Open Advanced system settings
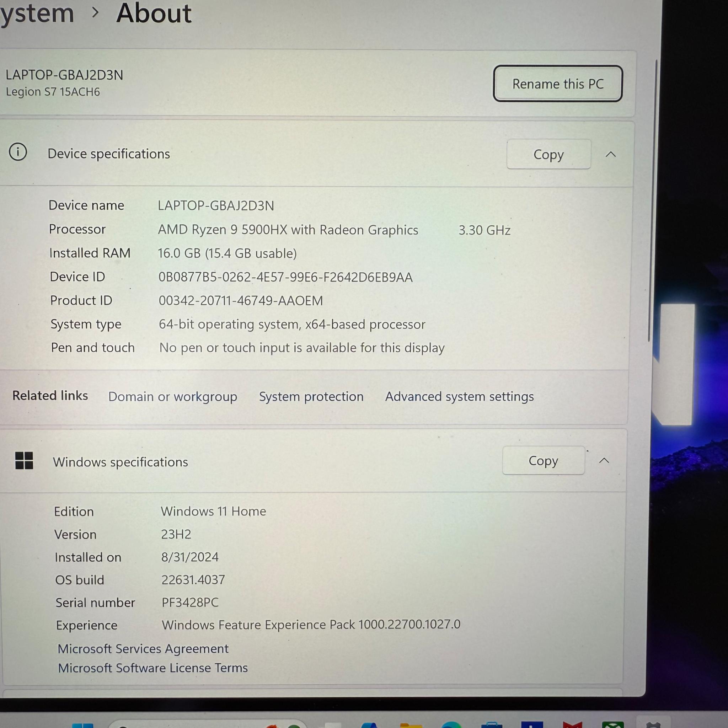 459,396
